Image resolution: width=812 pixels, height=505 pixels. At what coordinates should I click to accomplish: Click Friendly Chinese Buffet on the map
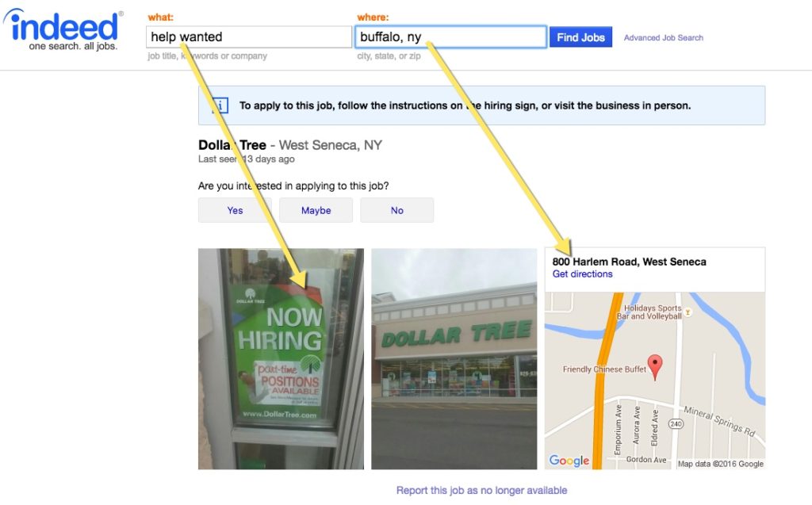(x=604, y=369)
